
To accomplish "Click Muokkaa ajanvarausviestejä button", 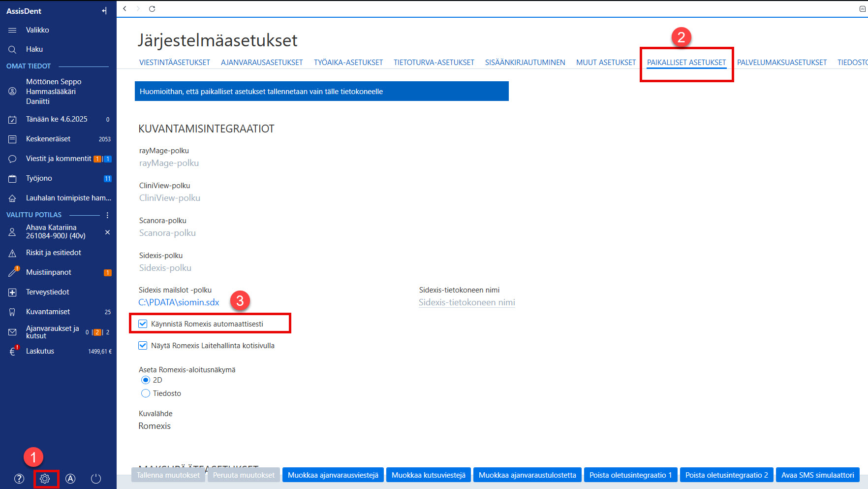I will tap(333, 475).
